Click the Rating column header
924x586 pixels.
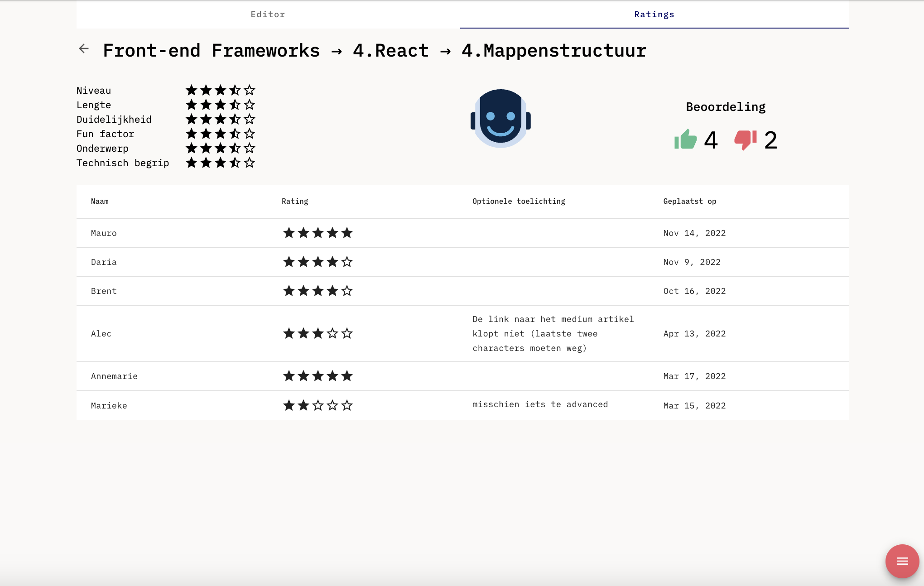coord(295,201)
